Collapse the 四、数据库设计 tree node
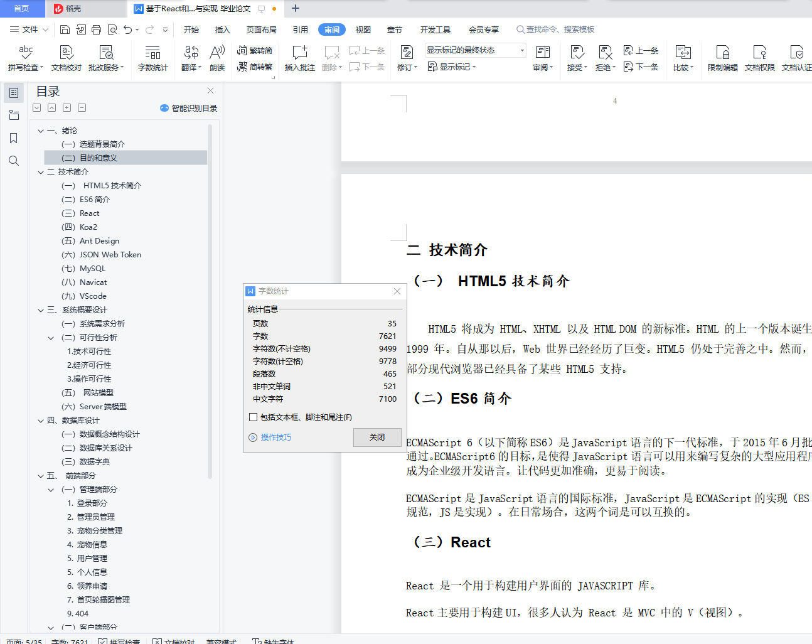The width and height of the screenshot is (812, 644). (x=41, y=421)
